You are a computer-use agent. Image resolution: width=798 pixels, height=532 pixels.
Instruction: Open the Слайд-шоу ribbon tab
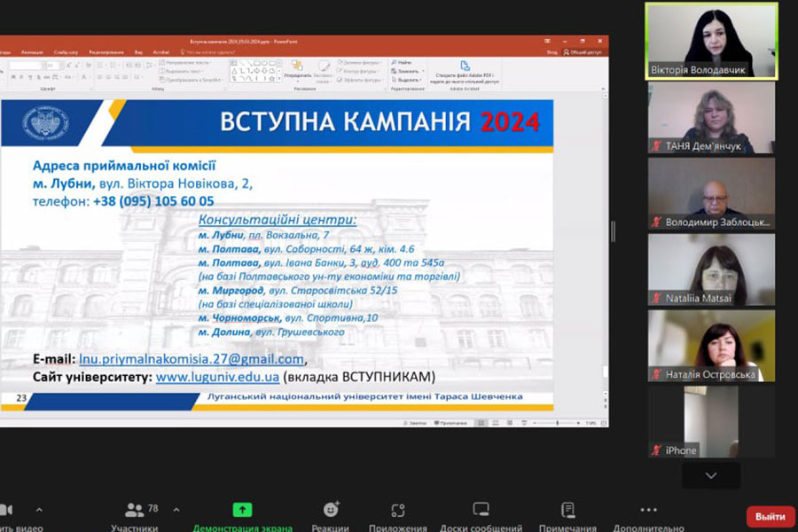(x=66, y=52)
